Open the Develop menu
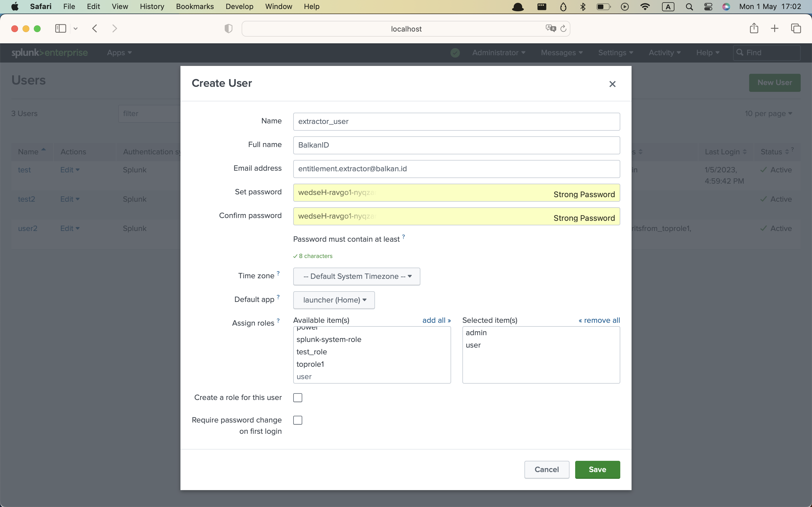Image resolution: width=812 pixels, height=507 pixels. point(239,6)
